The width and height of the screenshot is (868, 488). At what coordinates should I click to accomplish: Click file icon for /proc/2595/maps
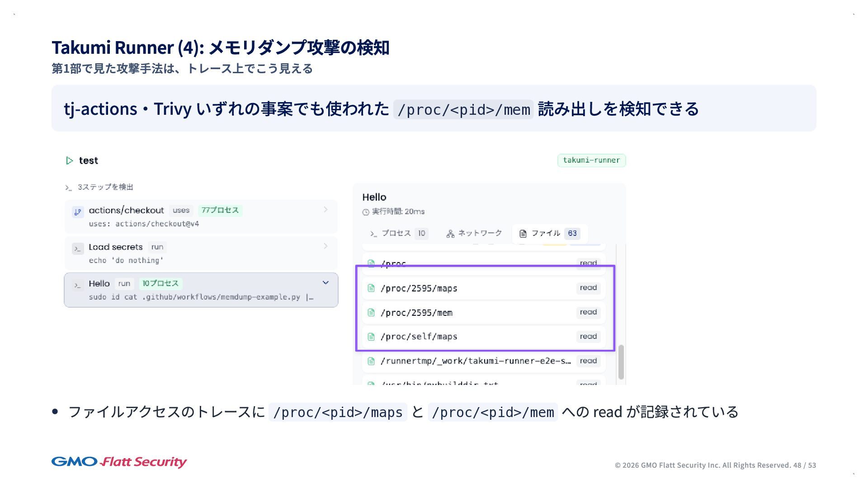[x=371, y=288]
